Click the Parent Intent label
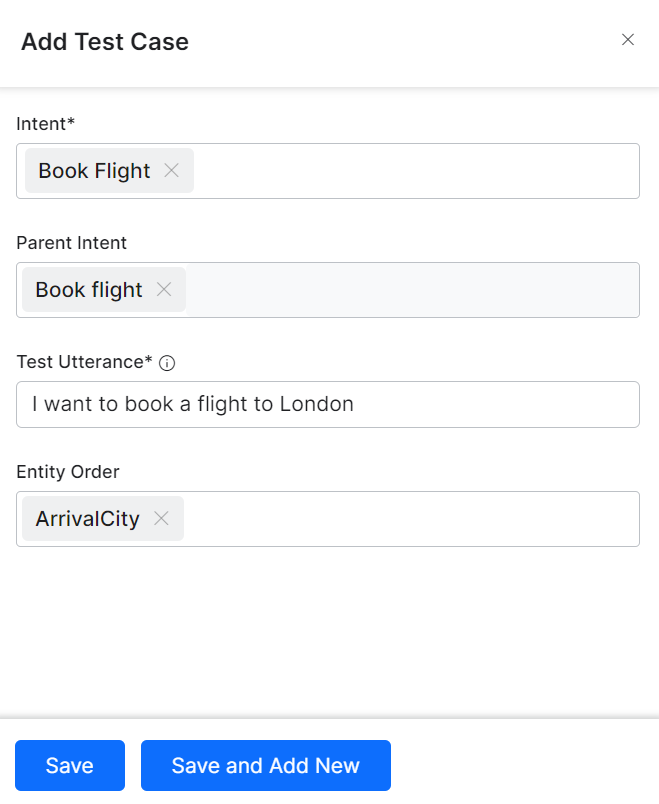659x804 pixels. [71, 243]
